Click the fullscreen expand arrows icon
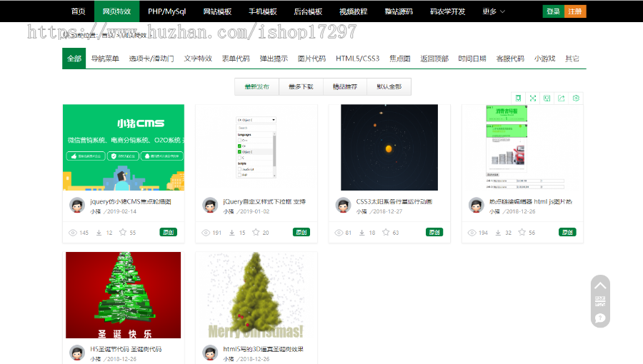 pyautogui.click(x=532, y=98)
